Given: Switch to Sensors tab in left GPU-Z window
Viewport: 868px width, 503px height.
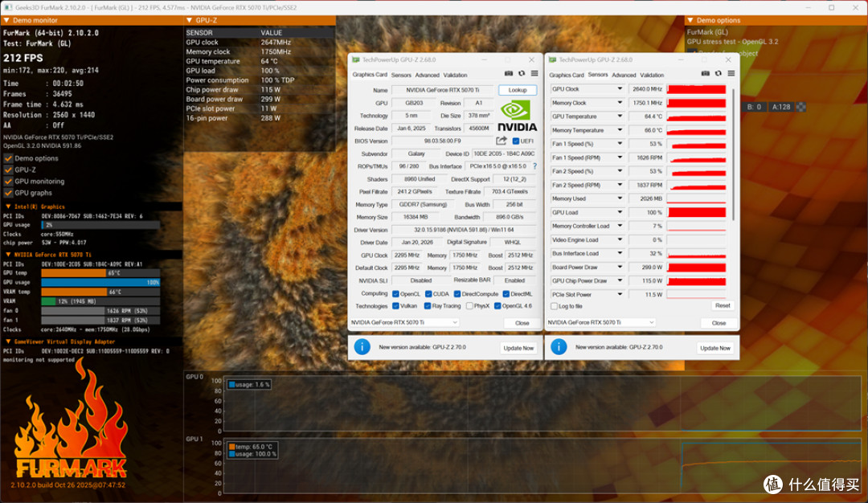Looking at the screenshot, I should (401, 75).
